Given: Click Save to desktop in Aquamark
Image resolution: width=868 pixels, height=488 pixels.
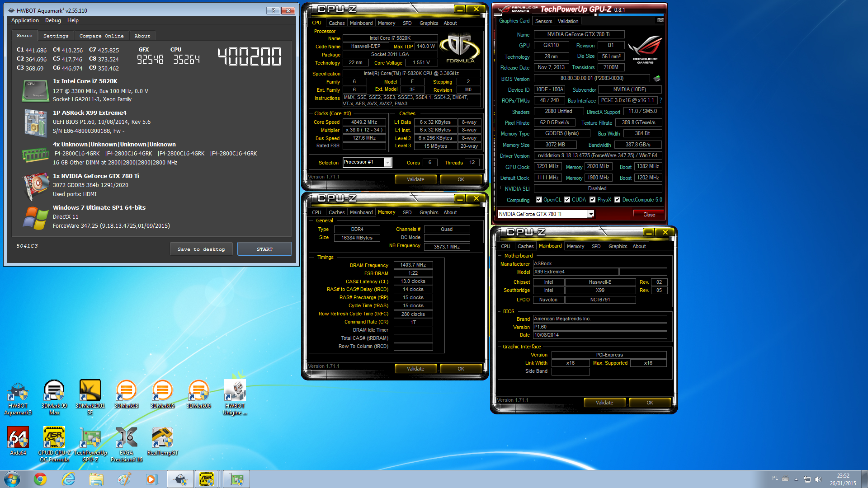Looking at the screenshot, I should coord(201,249).
